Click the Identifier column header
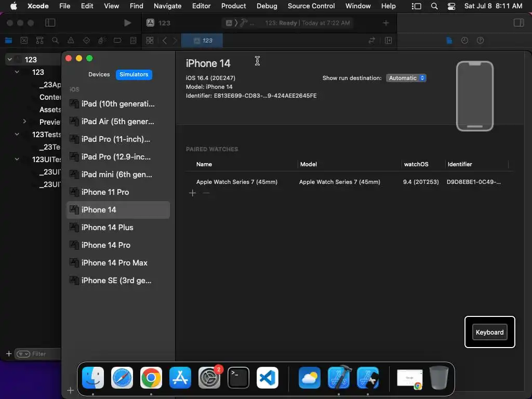532x399 pixels. click(x=459, y=164)
